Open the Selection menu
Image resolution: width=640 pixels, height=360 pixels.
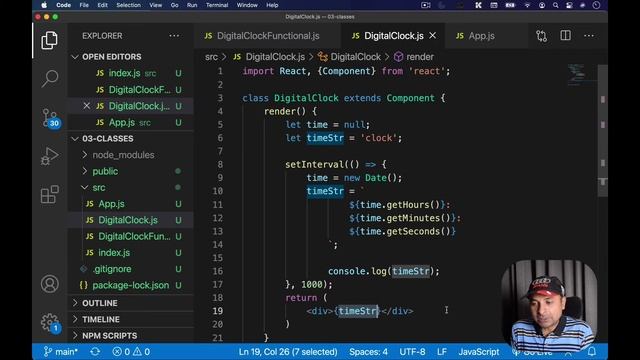pyautogui.click(x=129, y=5)
